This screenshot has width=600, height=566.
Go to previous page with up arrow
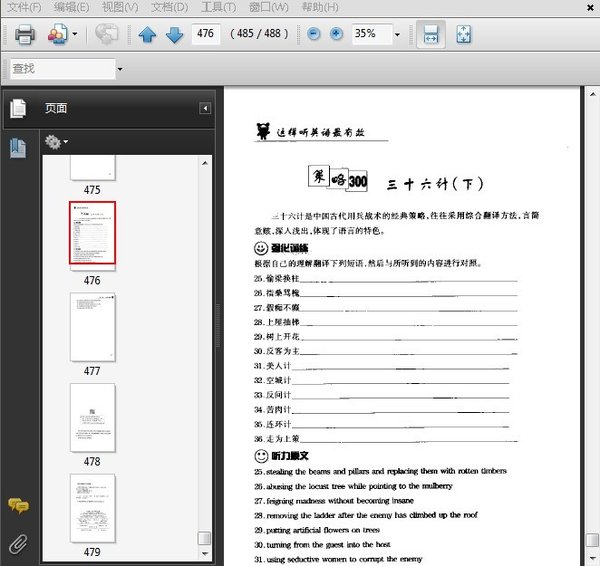[x=148, y=34]
